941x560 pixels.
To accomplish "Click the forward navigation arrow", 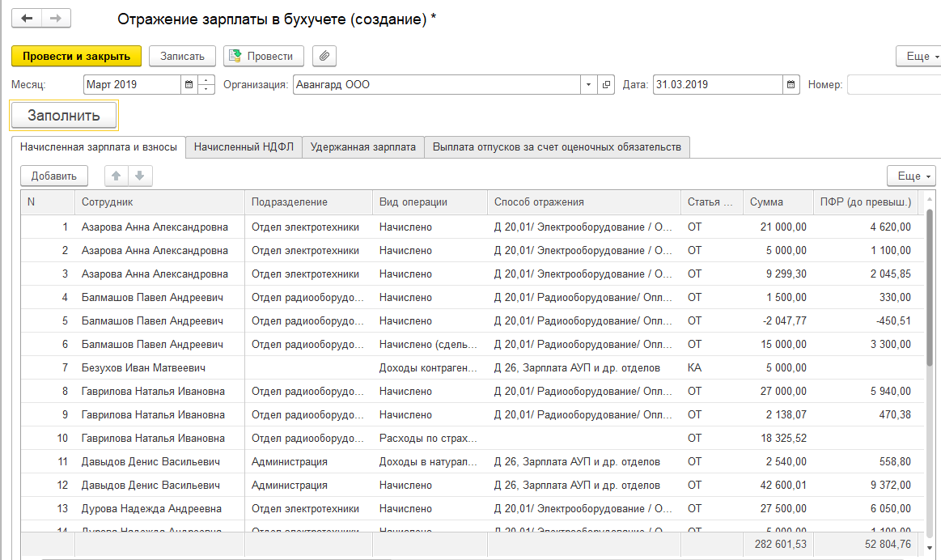I will click(55, 19).
